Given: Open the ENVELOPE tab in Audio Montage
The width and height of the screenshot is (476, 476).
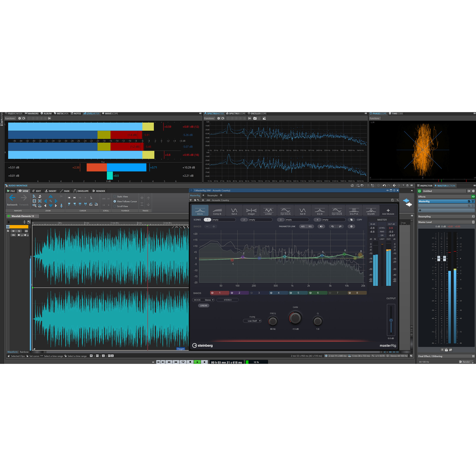Looking at the screenshot, I should (81, 191).
